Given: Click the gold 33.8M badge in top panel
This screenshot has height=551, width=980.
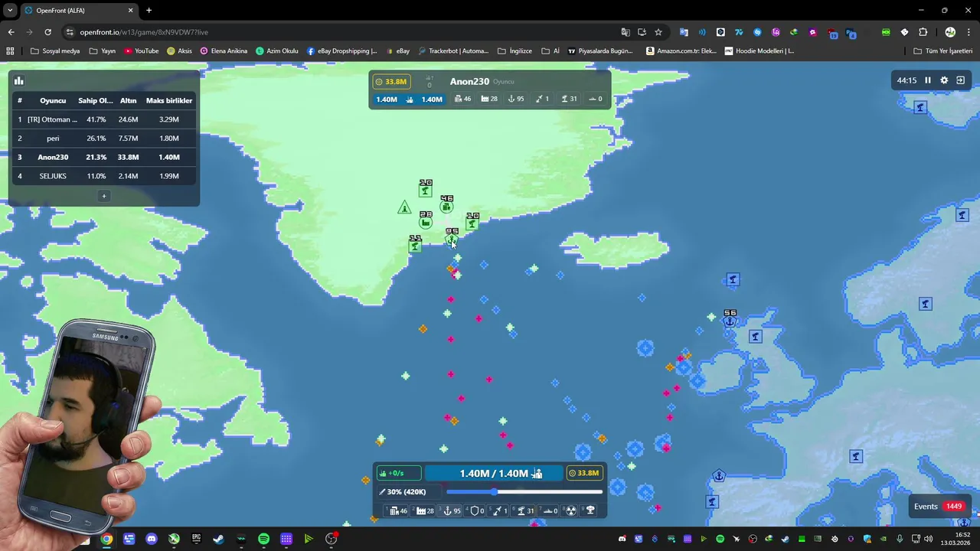Looking at the screenshot, I should pyautogui.click(x=391, y=81).
